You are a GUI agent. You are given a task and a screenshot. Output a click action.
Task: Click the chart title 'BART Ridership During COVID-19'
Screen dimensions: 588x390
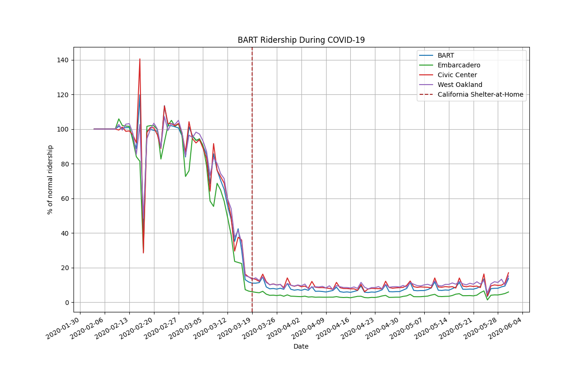(x=301, y=40)
